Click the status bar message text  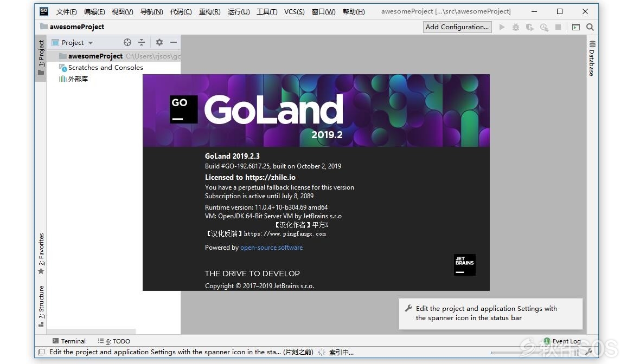pos(181,352)
